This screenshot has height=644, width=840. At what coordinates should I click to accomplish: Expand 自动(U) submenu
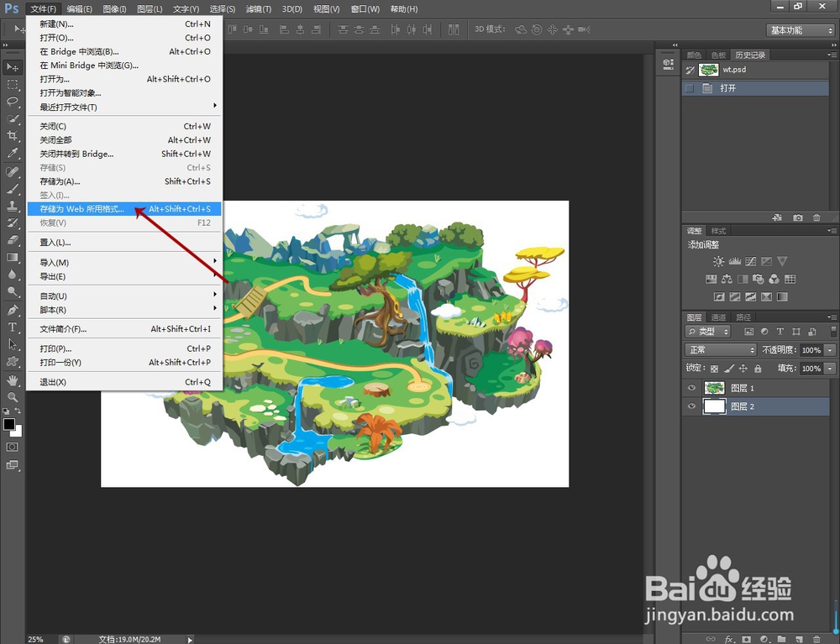pyautogui.click(x=124, y=296)
